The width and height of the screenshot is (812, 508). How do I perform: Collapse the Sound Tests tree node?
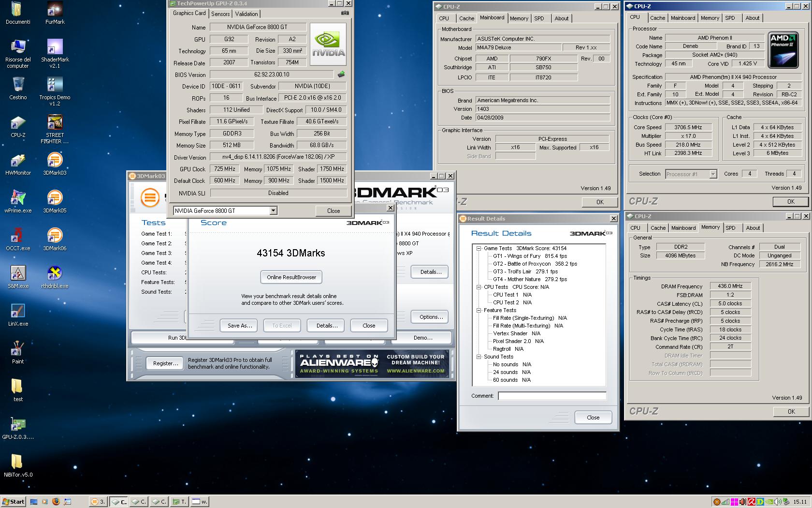pyautogui.click(x=478, y=357)
